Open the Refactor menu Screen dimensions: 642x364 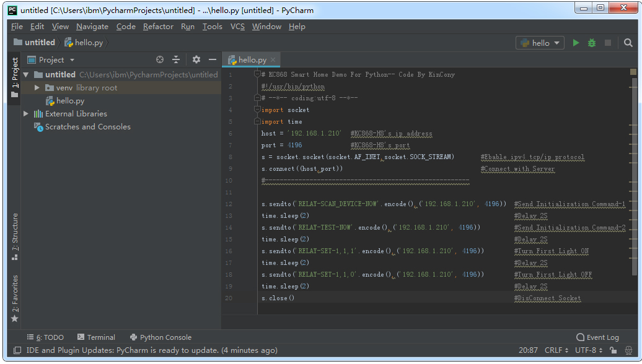coord(158,27)
